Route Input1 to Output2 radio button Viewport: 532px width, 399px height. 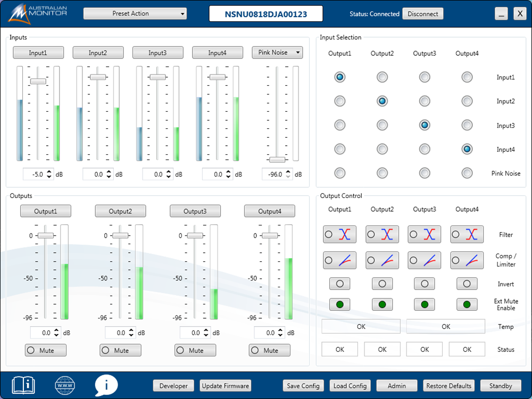[x=382, y=77]
